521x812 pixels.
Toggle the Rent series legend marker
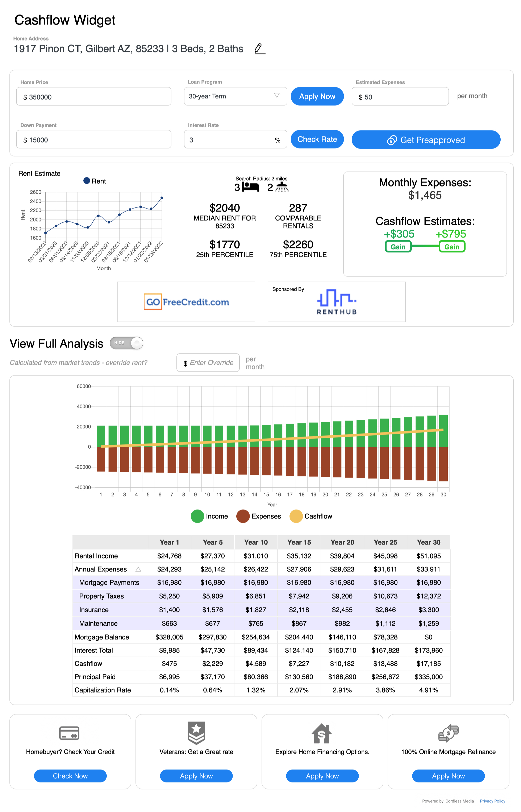87,181
